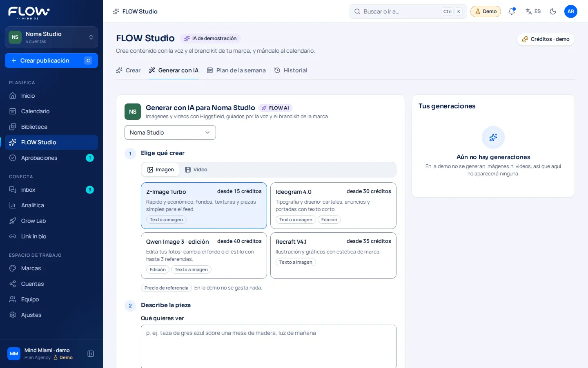Open Biblioteca from sidebar

51,127
